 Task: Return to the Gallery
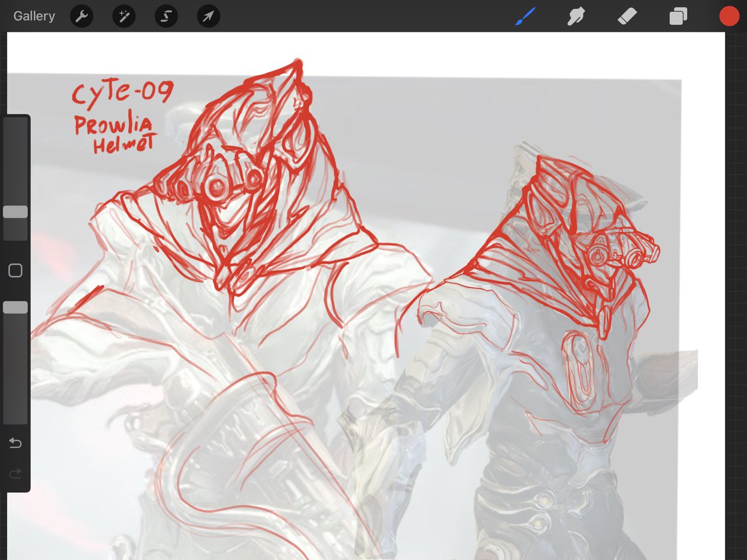pyautogui.click(x=34, y=16)
